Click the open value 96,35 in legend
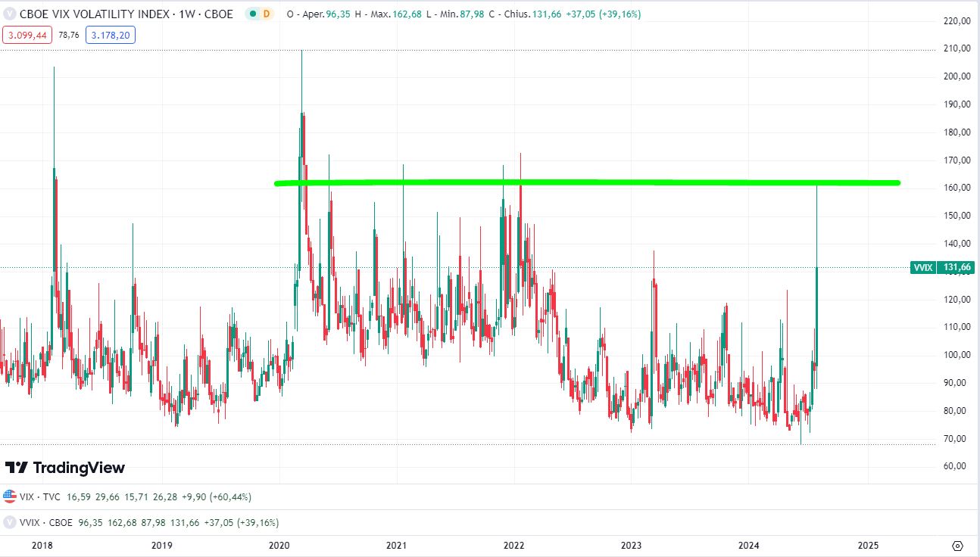This screenshot has width=980, height=557. tap(338, 14)
